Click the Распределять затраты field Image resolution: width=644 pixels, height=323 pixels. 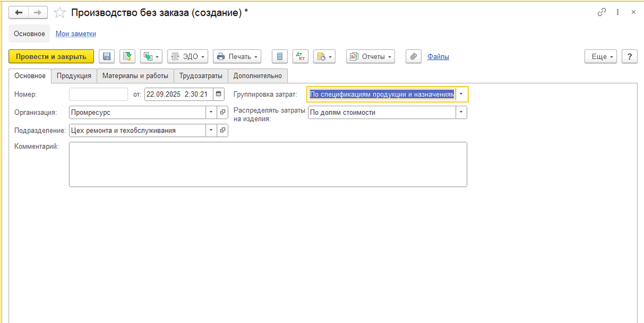click(x=382, y=113)
